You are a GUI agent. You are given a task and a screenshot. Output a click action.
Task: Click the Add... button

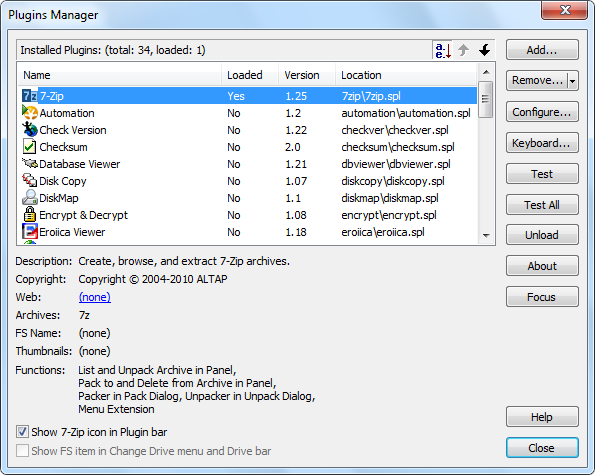coord(542,50)
